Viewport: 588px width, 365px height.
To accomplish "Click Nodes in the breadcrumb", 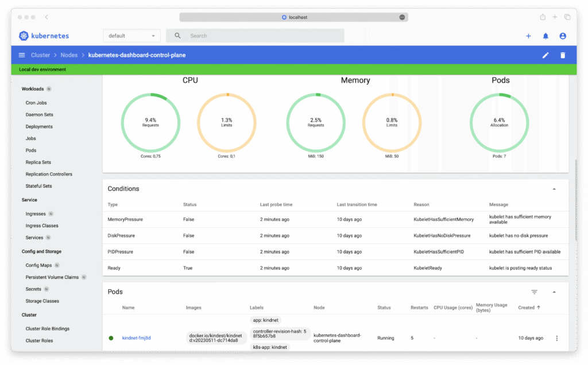I will click(x=69, y=55).
